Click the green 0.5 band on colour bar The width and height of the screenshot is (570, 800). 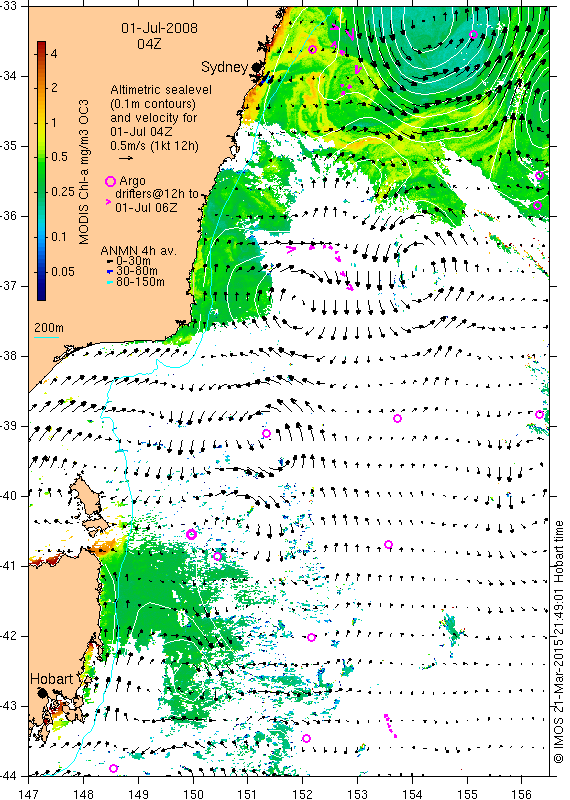41,157
